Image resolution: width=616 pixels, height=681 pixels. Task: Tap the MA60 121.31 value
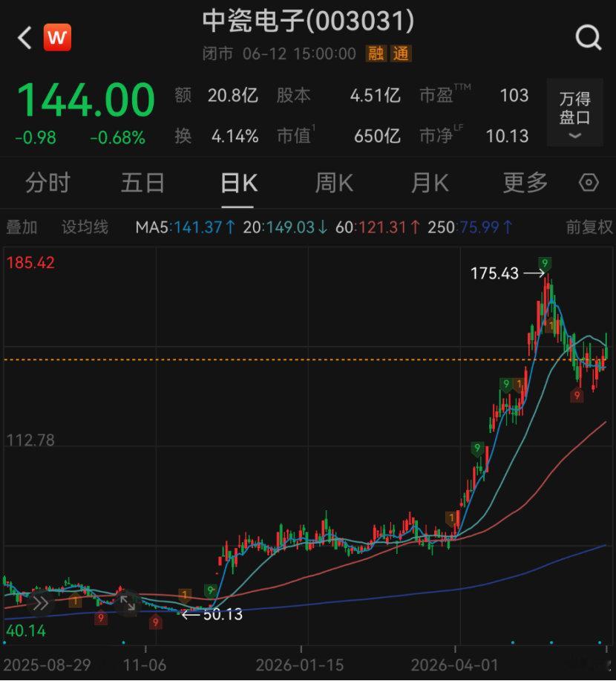coord(378,227)
